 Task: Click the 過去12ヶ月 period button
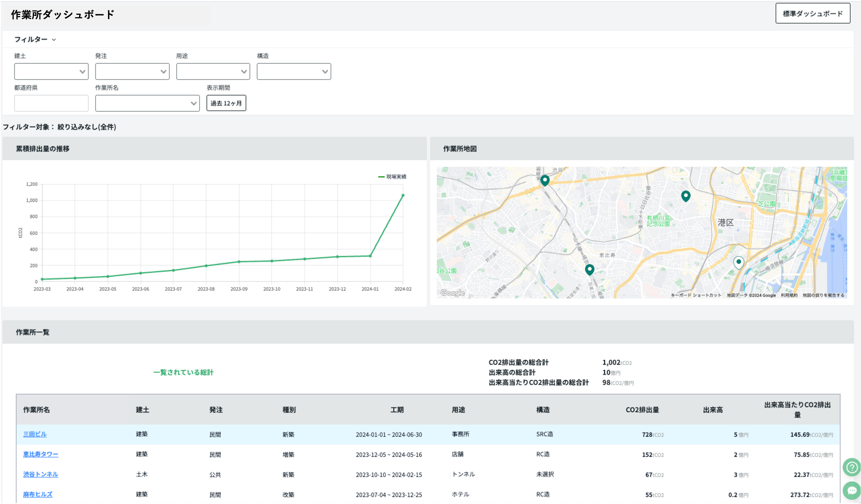(x=226, y=103)
